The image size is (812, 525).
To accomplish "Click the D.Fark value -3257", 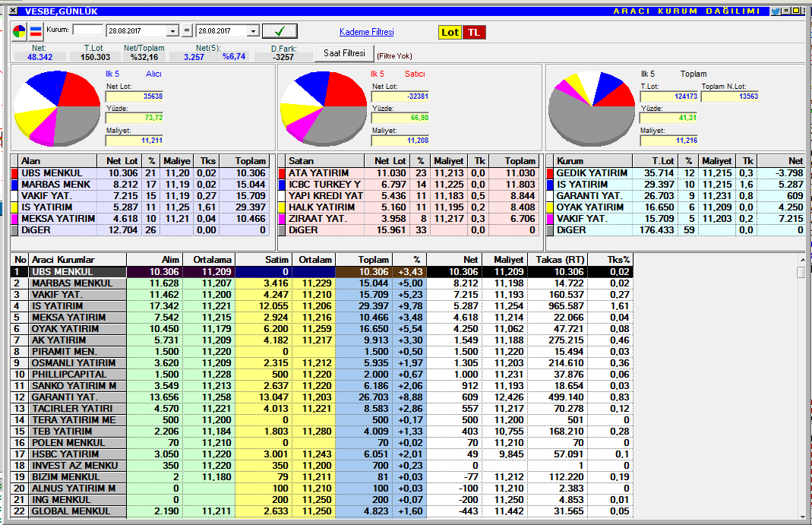I will (x=283, y=57).
